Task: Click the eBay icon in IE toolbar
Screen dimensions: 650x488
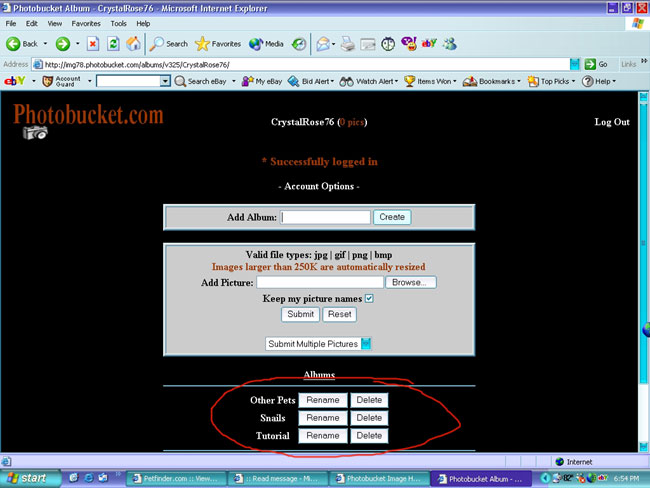Action: tap(429, 43)
